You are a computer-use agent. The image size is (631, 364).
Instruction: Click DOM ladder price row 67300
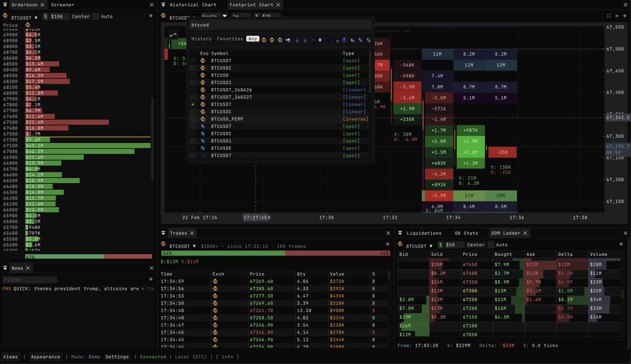[510, 290]
